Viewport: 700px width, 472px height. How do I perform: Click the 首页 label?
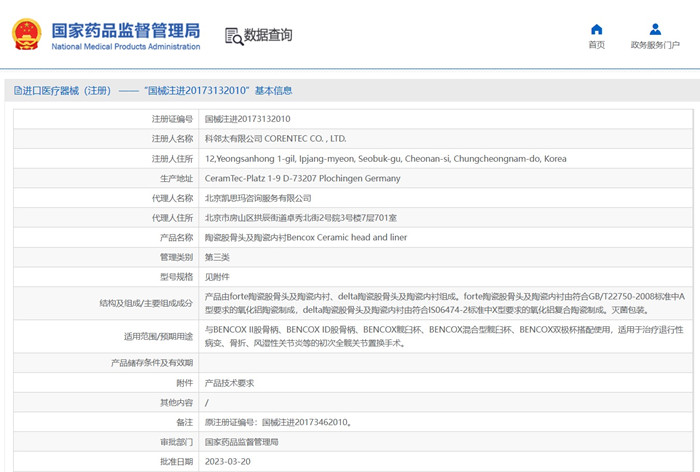596,45
